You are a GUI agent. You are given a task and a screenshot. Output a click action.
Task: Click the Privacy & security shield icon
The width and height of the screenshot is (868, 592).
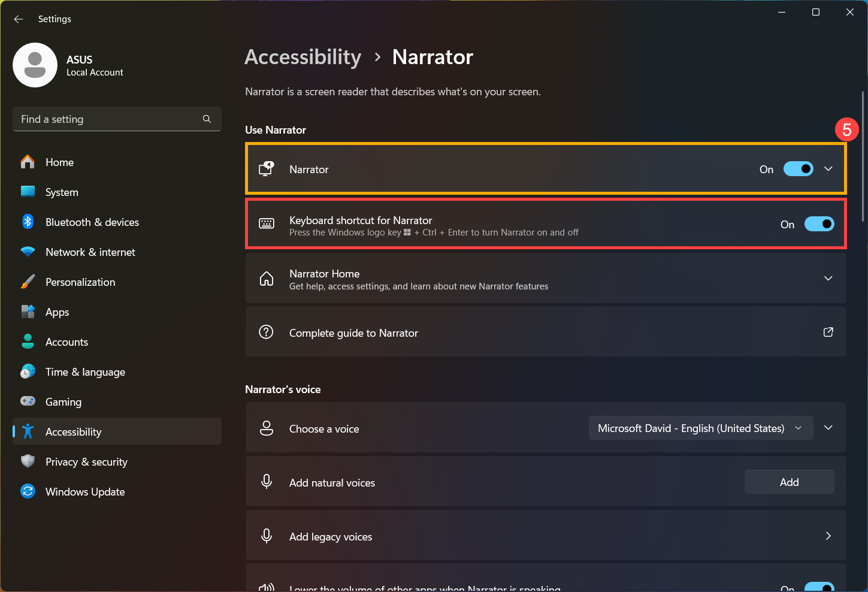pos(28,461)
